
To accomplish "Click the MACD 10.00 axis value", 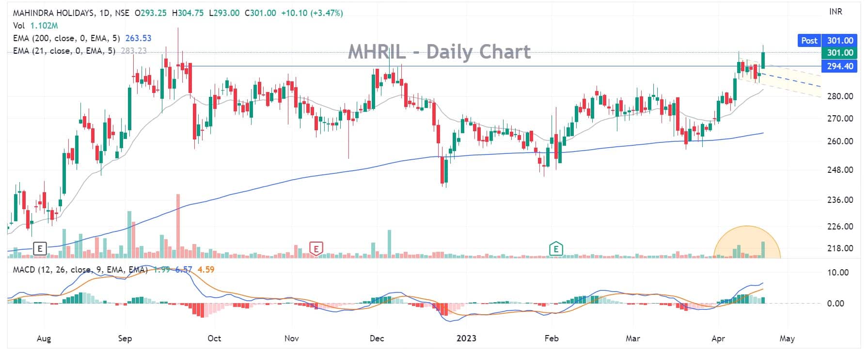I will pyautogui.click(x=837, y=273).
